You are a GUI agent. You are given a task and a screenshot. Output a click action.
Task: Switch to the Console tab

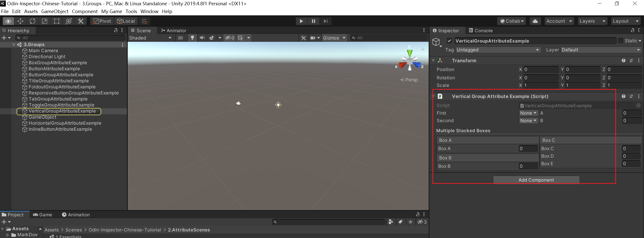481,30
